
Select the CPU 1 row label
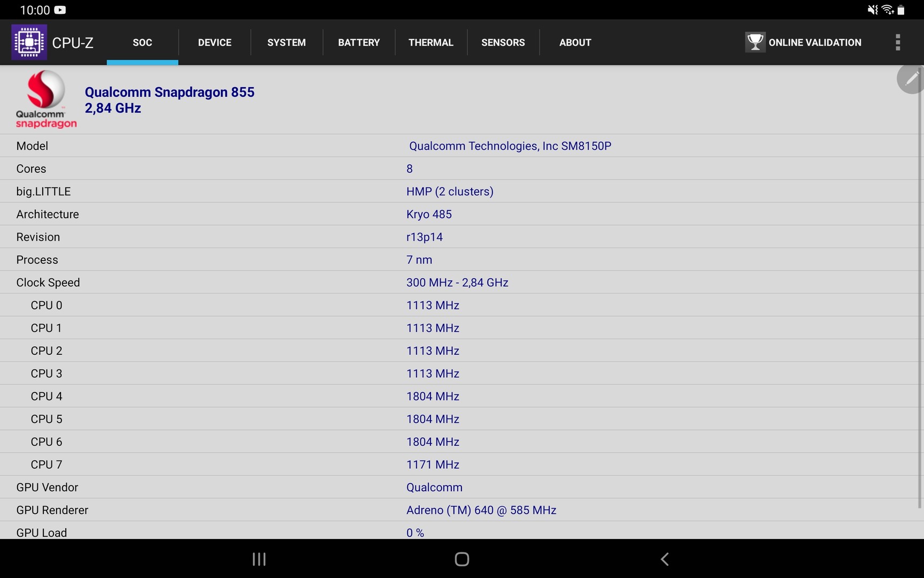click(46, 328)
